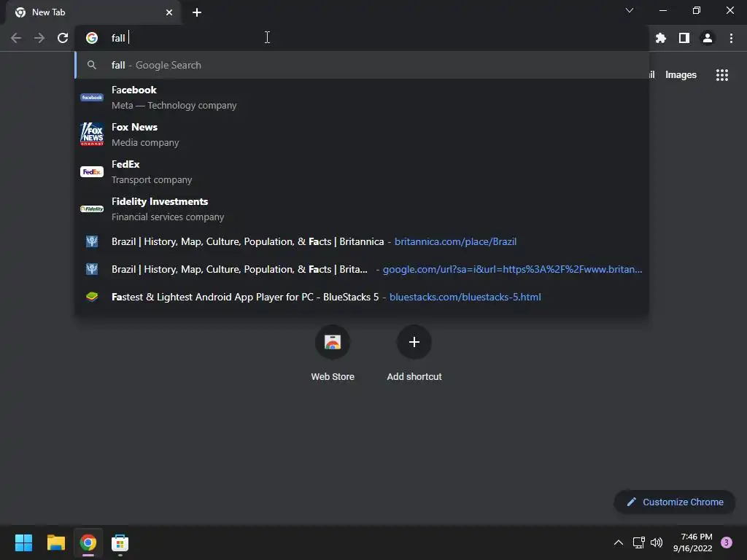The height and width of the screenshot is (560, 747).
Task: Choose the Fox News suggestion
Action: click(x=362, y=134)
